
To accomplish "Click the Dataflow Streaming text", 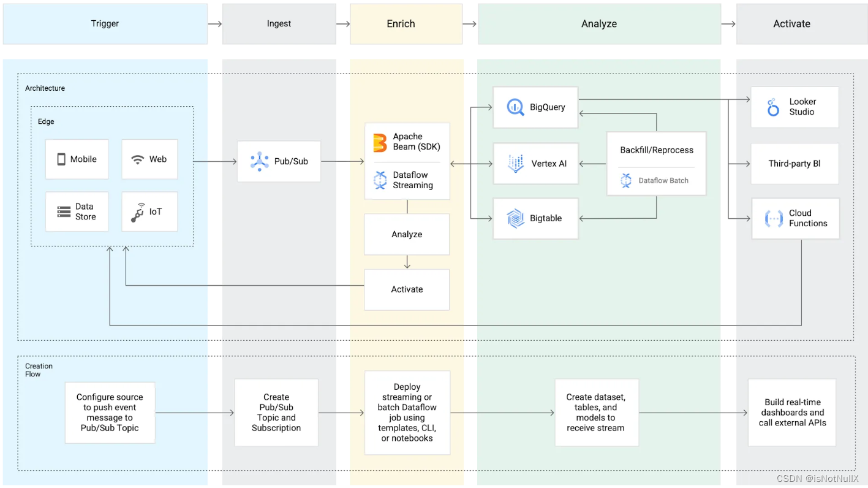I will click(x=413, y=180).
